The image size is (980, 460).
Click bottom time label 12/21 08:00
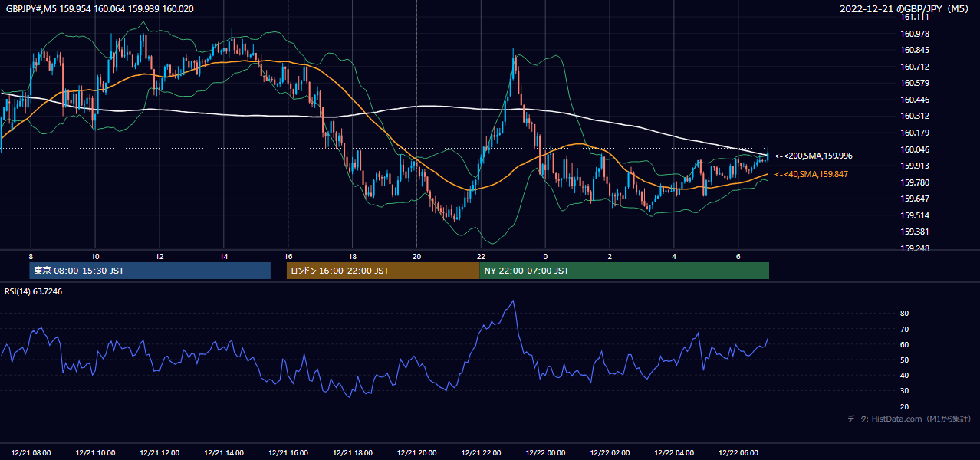point(31,453)
